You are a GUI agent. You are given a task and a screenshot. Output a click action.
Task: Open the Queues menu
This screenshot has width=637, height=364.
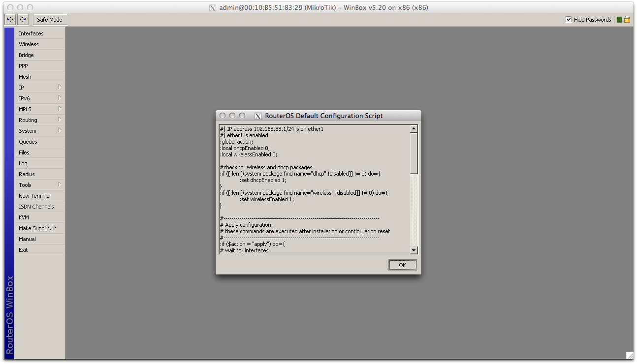[40, 142]
